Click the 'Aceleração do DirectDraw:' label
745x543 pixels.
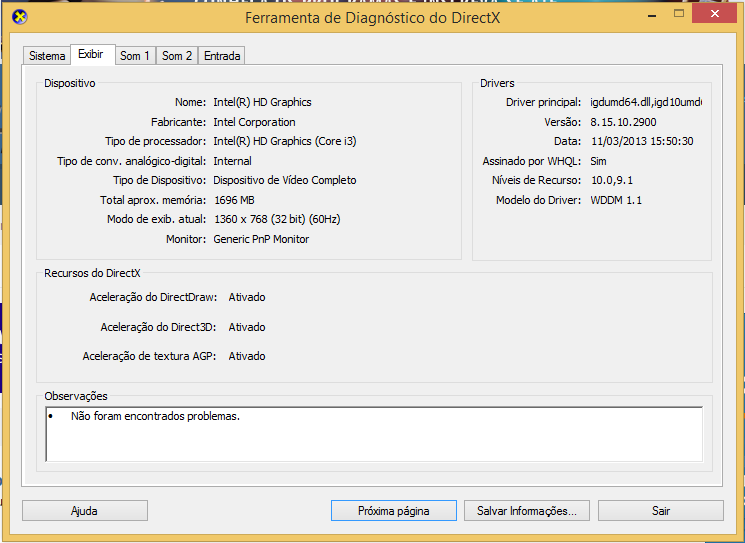153,297
